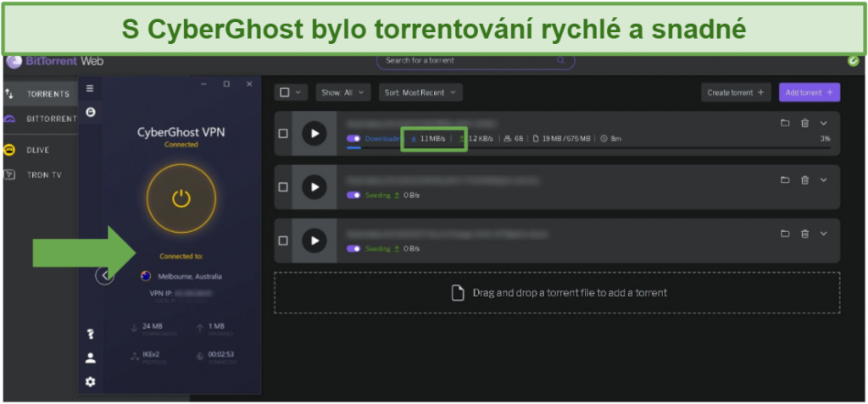Expand details of the second torrent
The width and height of the screenshot is (868, 404).
[824, 180]
